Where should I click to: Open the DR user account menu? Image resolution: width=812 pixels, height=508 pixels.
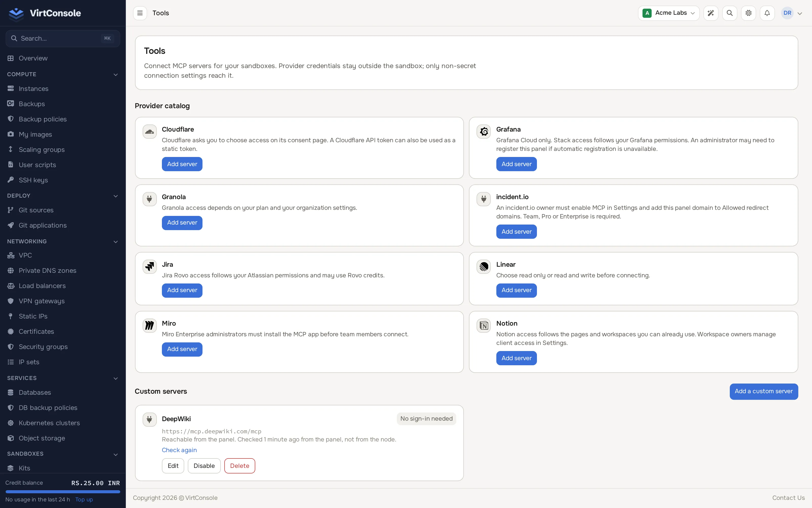tap(792, 13)
